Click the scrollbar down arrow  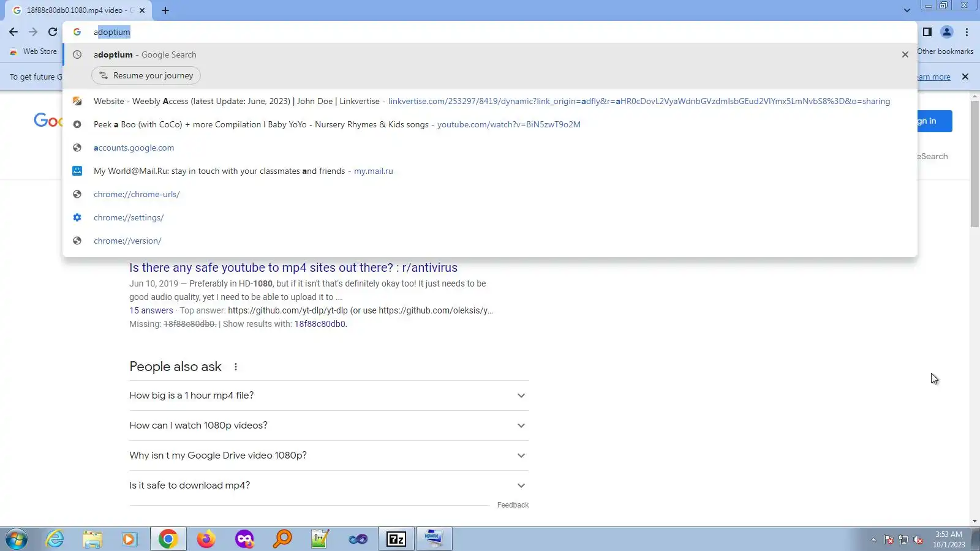(974, 521)
